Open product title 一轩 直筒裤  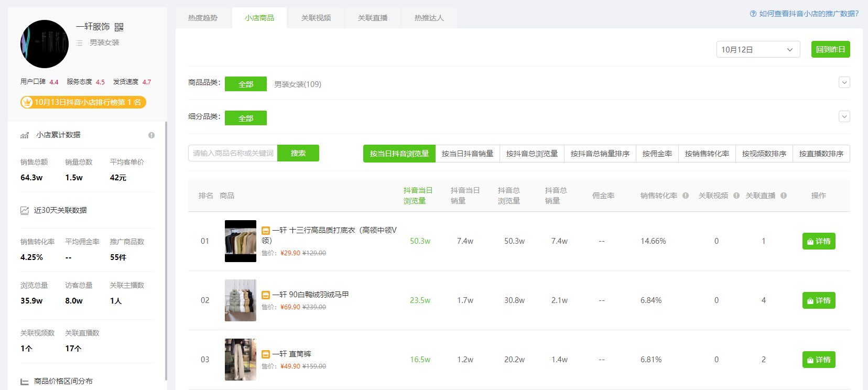[x=291, y=354]
